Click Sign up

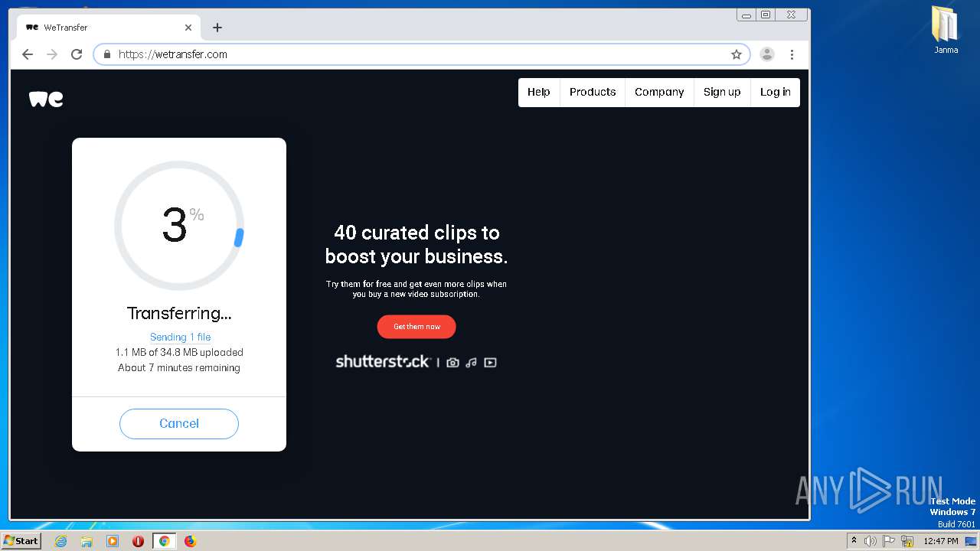click(722, 92)
